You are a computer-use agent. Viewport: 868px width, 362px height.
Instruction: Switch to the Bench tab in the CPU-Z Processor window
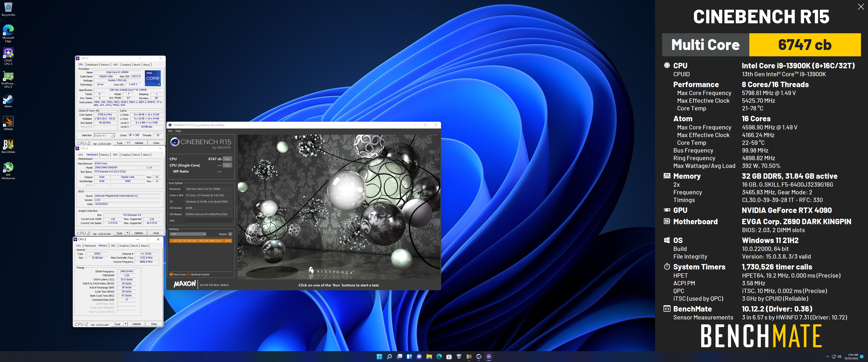(x=137, y=65)
